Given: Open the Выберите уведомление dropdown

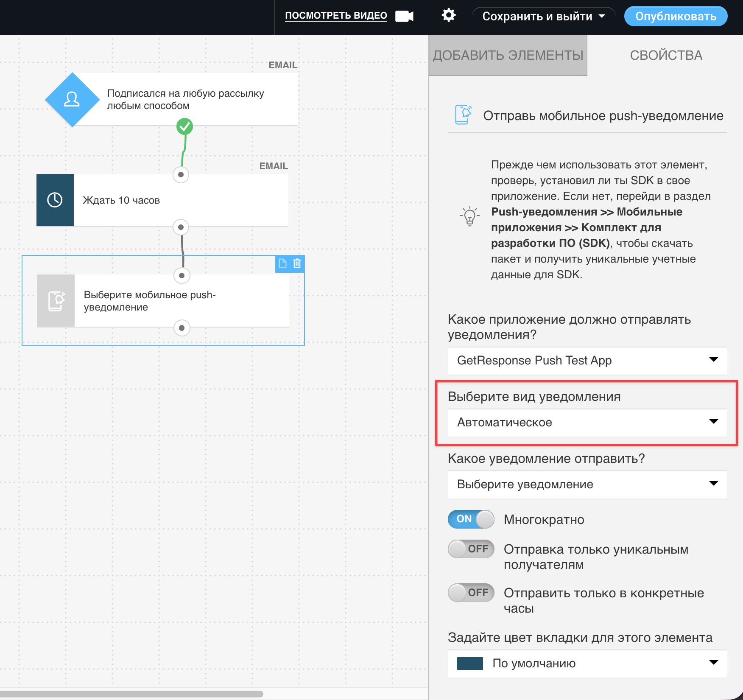Looking at the screenshot, I should point(587,484).
